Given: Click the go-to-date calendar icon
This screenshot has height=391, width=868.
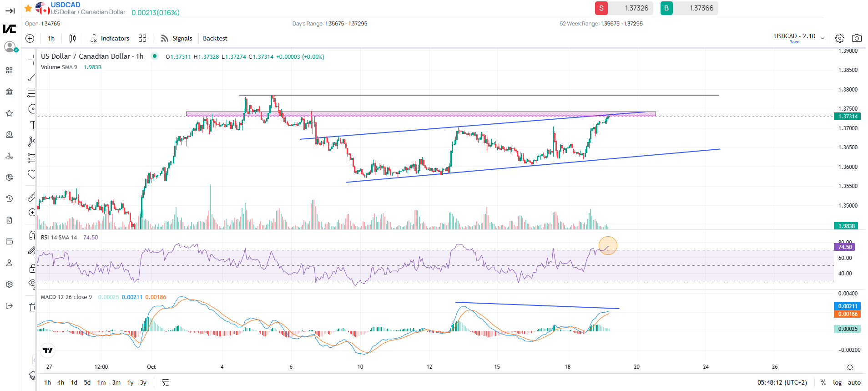Looking at the screenshot, I should pyautogui.click(x=166, y=382).
